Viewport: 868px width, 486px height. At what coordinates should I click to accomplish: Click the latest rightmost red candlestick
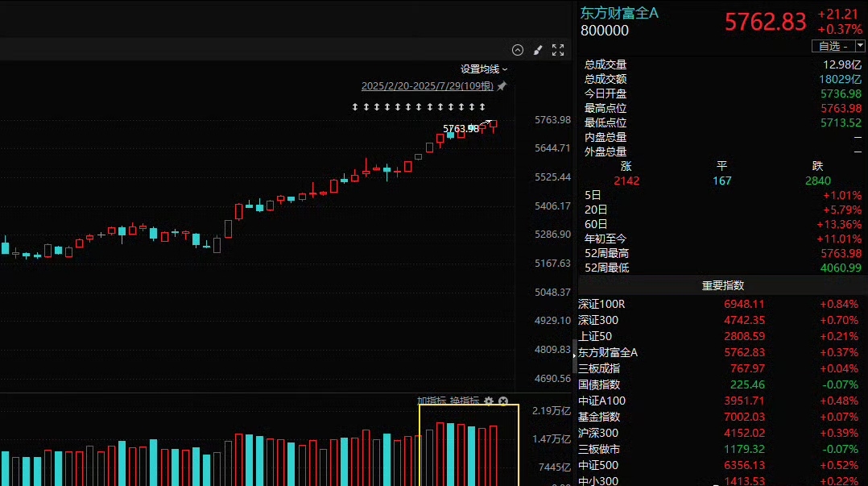pyautogui.click(x=494, y=126)
